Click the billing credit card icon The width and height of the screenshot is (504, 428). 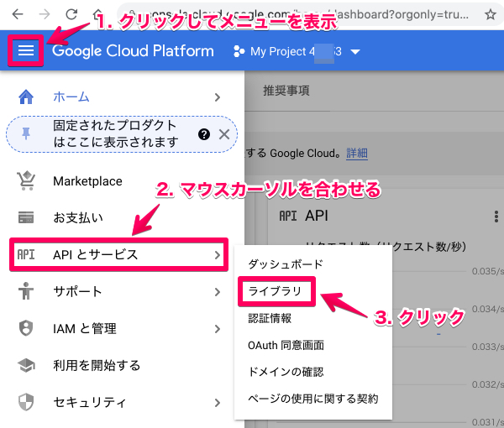[x=26, y=218]
